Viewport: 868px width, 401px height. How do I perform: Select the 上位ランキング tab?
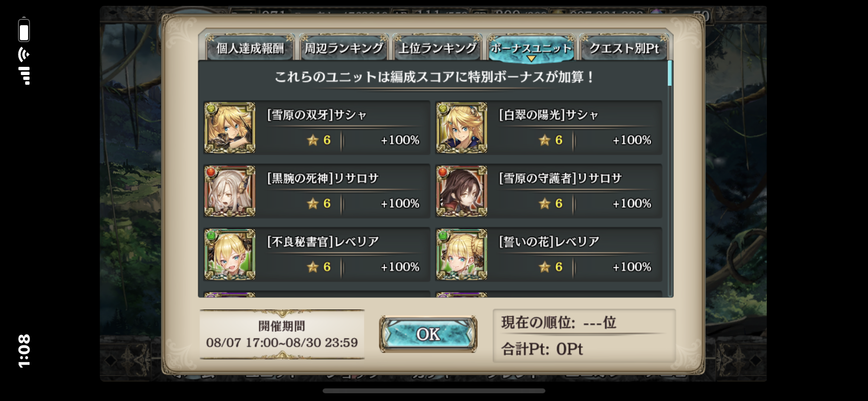pos(437,48)
